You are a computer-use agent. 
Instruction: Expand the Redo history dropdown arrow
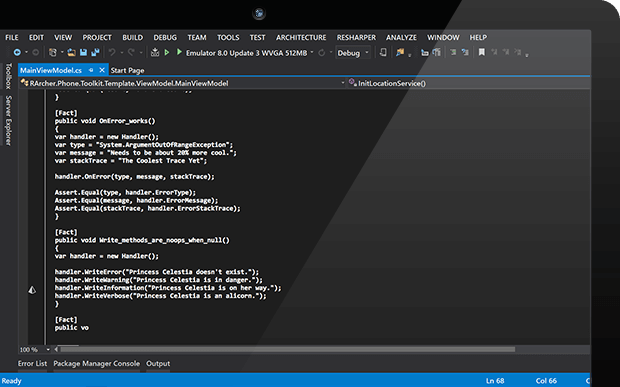tap(140, 53)
